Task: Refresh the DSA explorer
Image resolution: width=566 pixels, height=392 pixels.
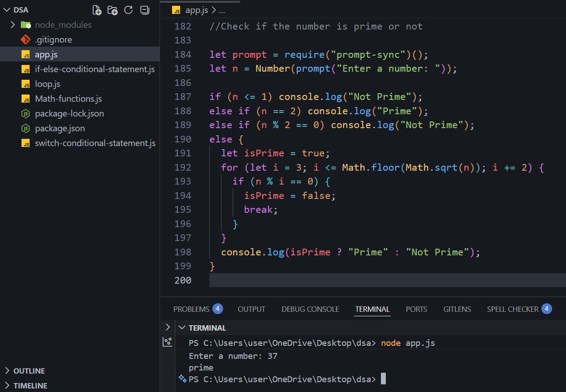Action: 128,10
